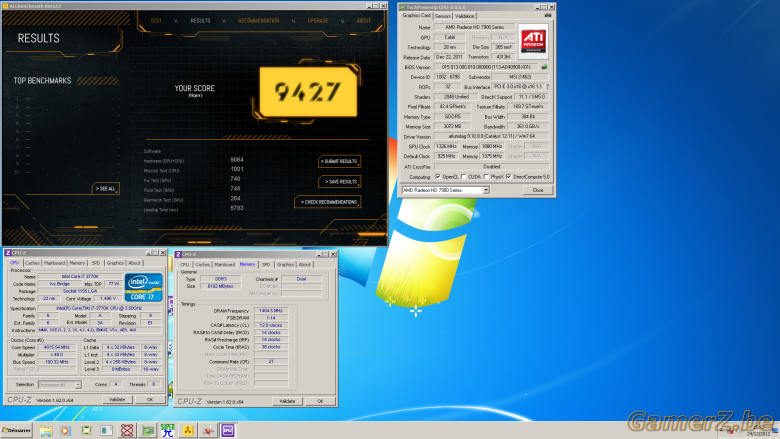Click the Démarrer start button

[x=16, y=431]
